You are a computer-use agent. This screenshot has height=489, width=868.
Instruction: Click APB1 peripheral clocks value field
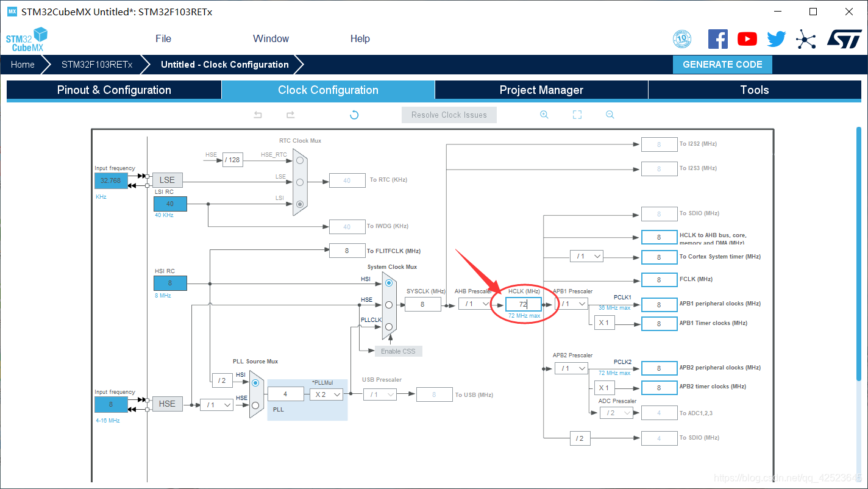(659, 304)
